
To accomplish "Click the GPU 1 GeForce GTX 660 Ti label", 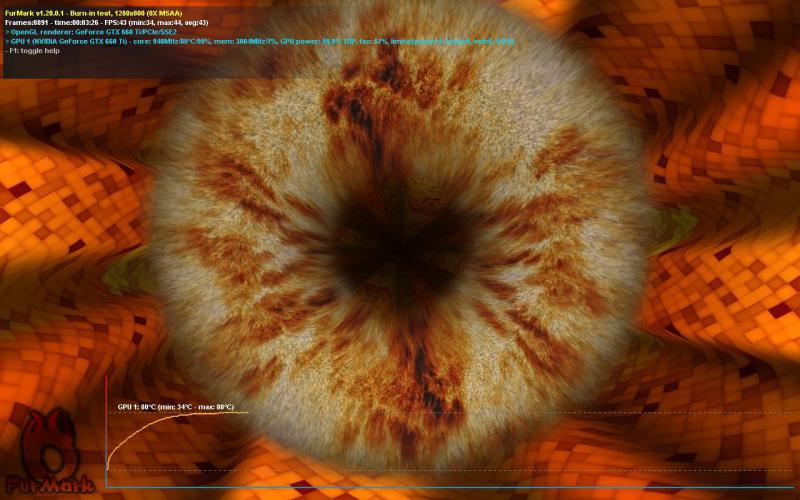I will coord(70,42).
